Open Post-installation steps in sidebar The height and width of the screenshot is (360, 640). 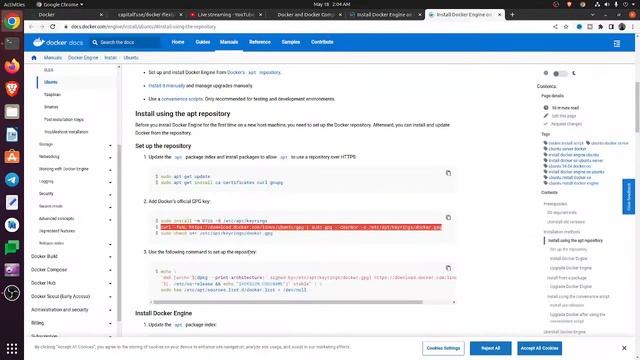point(64,120)
